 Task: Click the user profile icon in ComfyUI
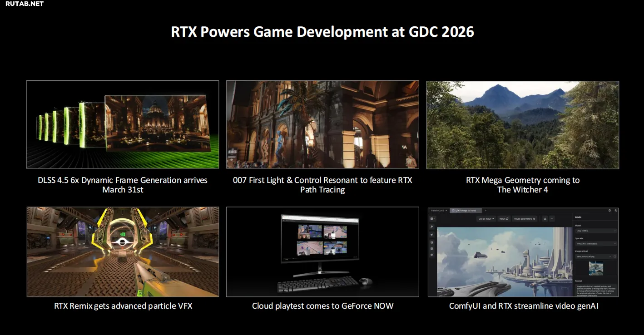point(615,211)
